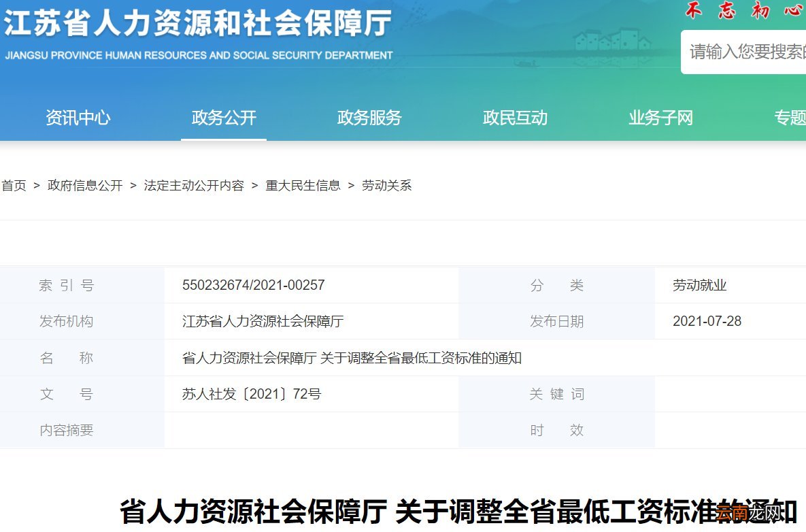Click the 不忘初心 red slogan banner
The width and height of the screenshot is (806, 532).
click(x=745, y=10)
